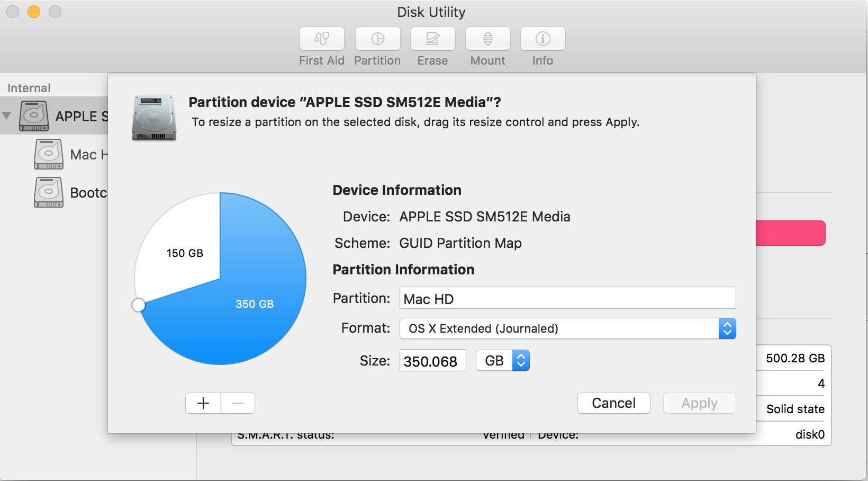The image size is (868, 481).
Task: Click the Size value input field
Action: coord(432,361)
